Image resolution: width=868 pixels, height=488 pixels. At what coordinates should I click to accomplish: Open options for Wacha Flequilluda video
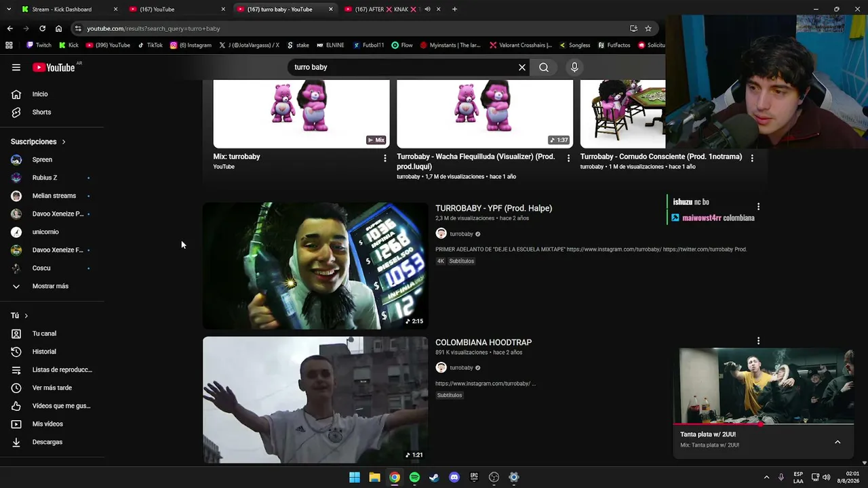tap(569, 158)
